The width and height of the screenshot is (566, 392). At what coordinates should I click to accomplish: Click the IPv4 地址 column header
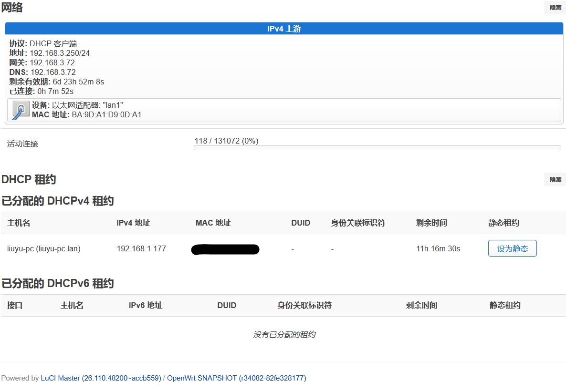pyautogui.click(x=133, y=223)
